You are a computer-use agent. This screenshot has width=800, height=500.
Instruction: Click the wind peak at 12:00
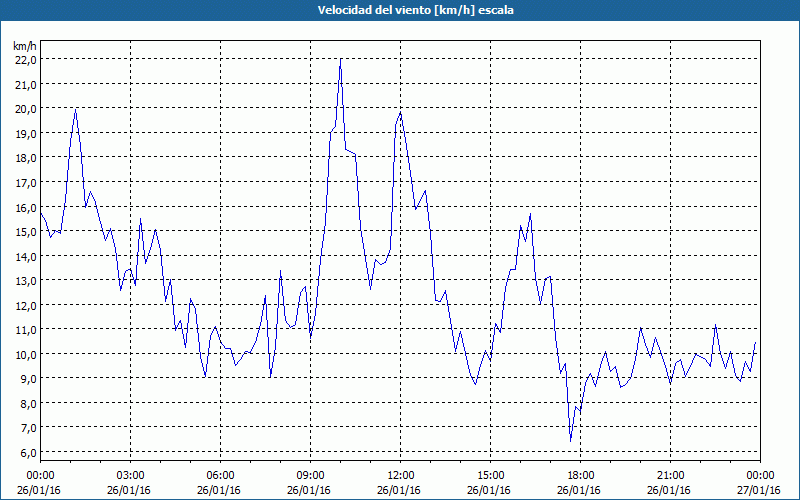pyautogui.click(x=401, y=113)
